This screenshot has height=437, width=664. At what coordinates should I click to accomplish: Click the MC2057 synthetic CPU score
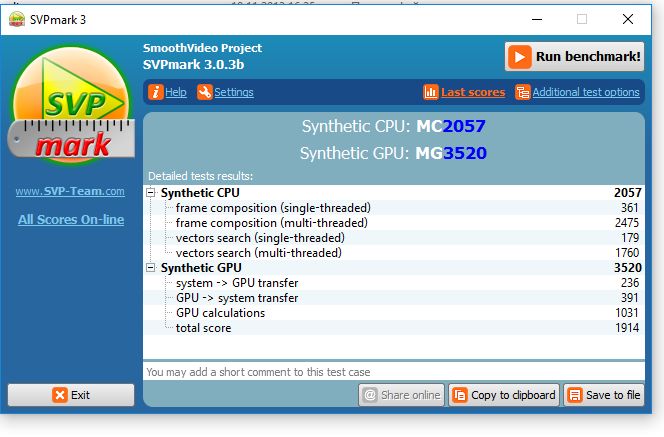451,126
